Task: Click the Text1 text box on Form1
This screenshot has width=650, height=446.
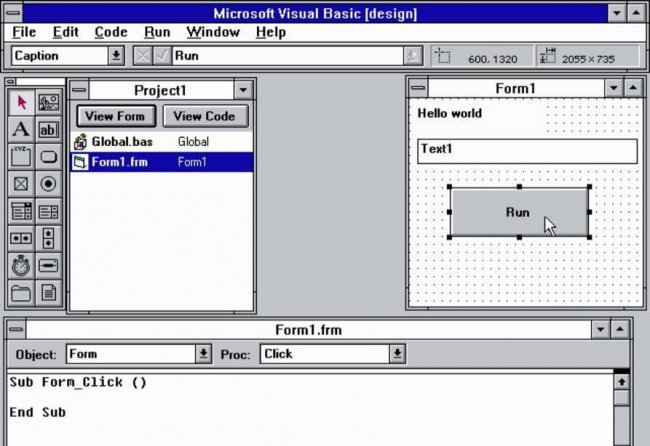Action: (x=527, y=151)
